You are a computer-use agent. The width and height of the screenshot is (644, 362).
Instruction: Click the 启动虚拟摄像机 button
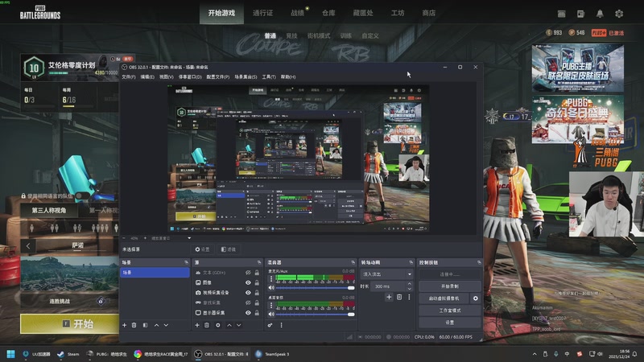[x=444, y=298]
